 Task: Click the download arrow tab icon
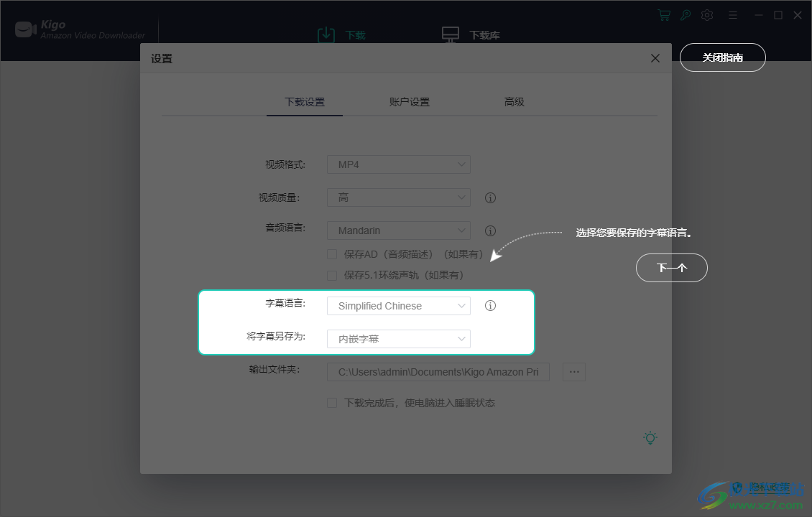326,34
